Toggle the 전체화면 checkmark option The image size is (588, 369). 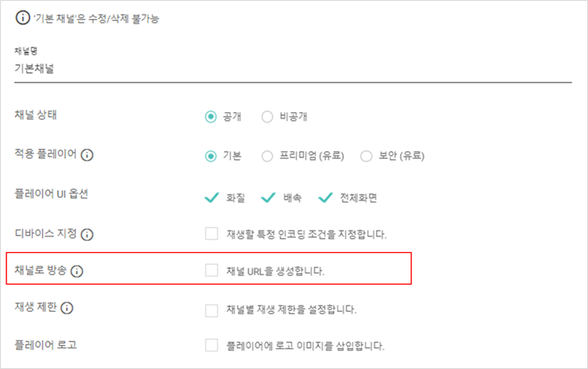pyautogui.click(x=325, y=197)
